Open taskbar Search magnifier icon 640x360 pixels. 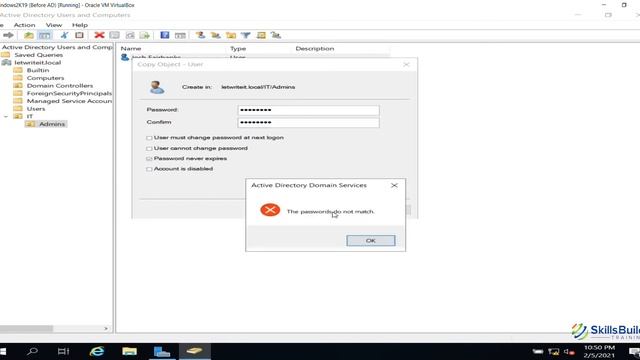[32, 351]
